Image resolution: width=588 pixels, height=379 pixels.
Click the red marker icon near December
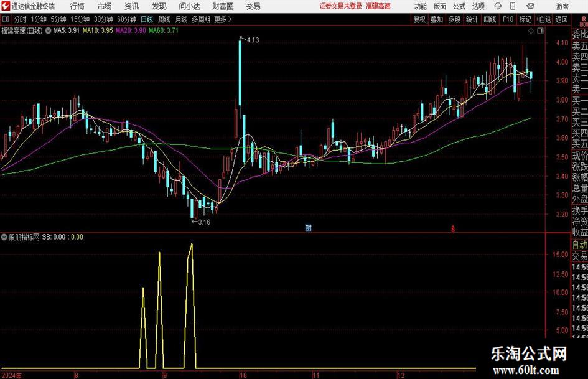click(453, 228)
